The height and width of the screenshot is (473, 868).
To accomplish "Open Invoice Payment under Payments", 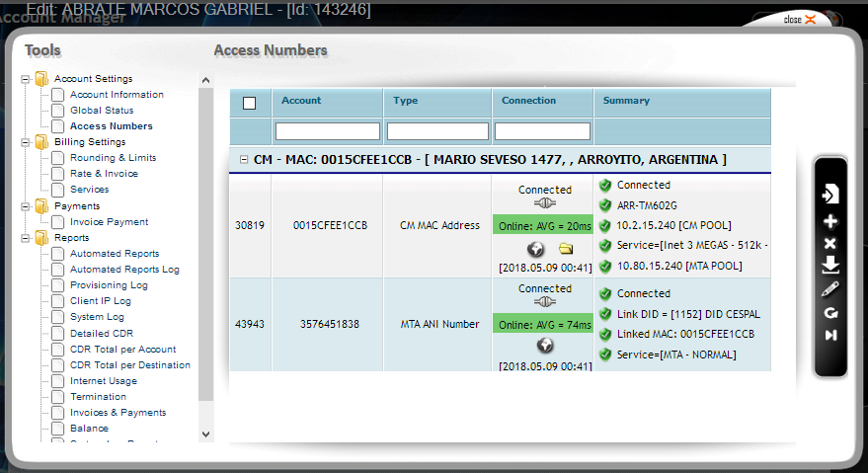I will pos(109,222).
